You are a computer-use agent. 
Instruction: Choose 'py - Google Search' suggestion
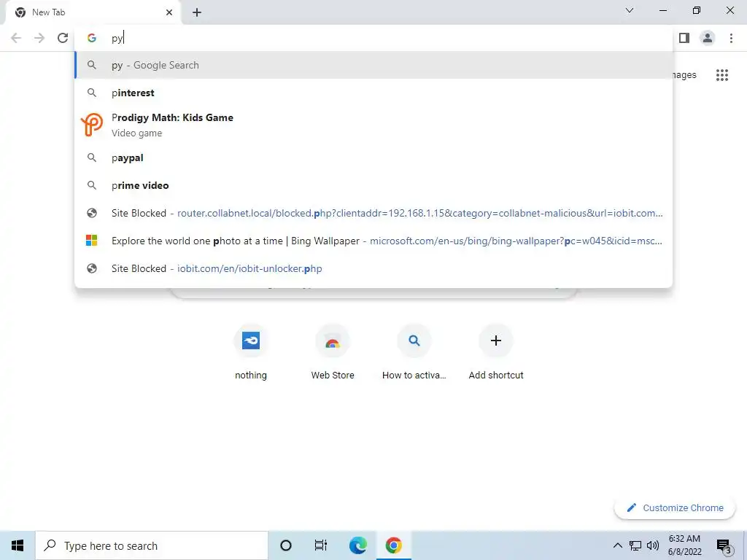[x=373, y=65]
